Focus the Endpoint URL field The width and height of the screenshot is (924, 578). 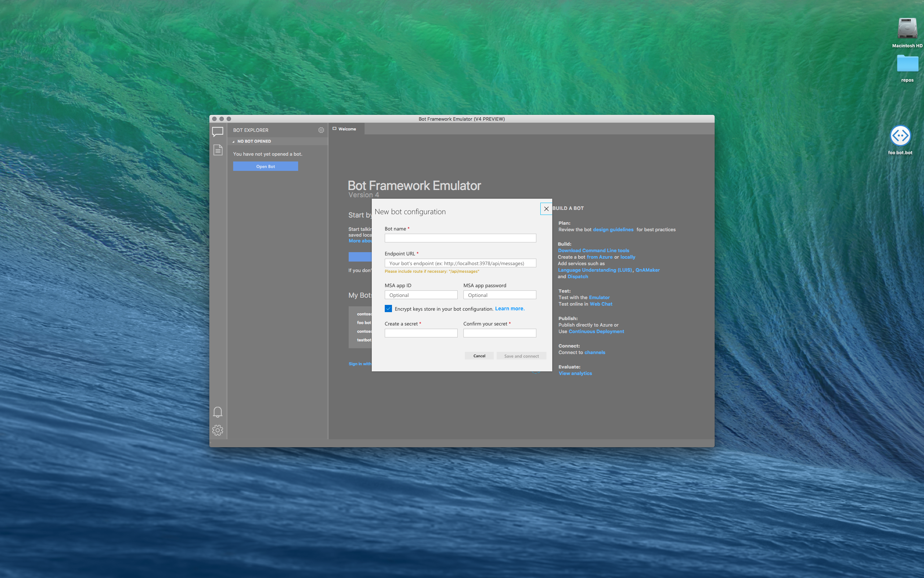coord(460,263)
